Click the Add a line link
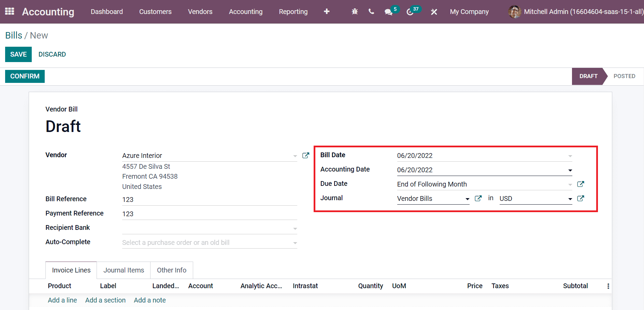The width and height of the screenshot is (644, 310). 62,300
